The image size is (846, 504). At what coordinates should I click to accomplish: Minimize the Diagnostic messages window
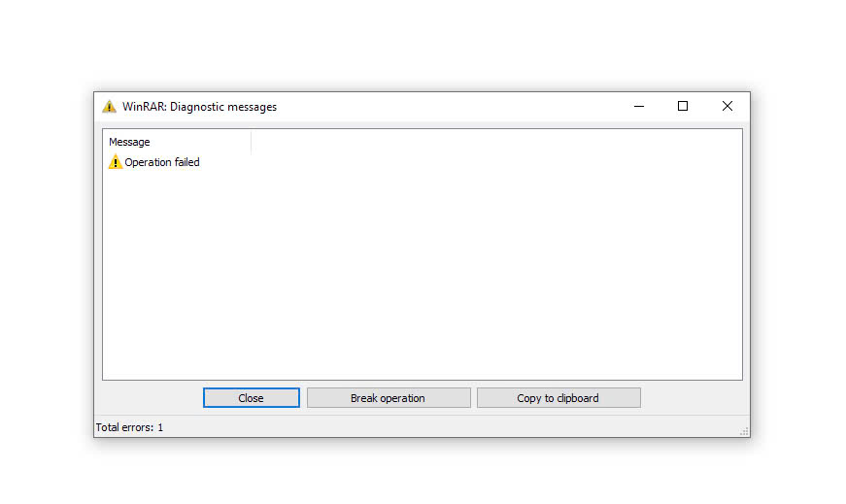638,107
